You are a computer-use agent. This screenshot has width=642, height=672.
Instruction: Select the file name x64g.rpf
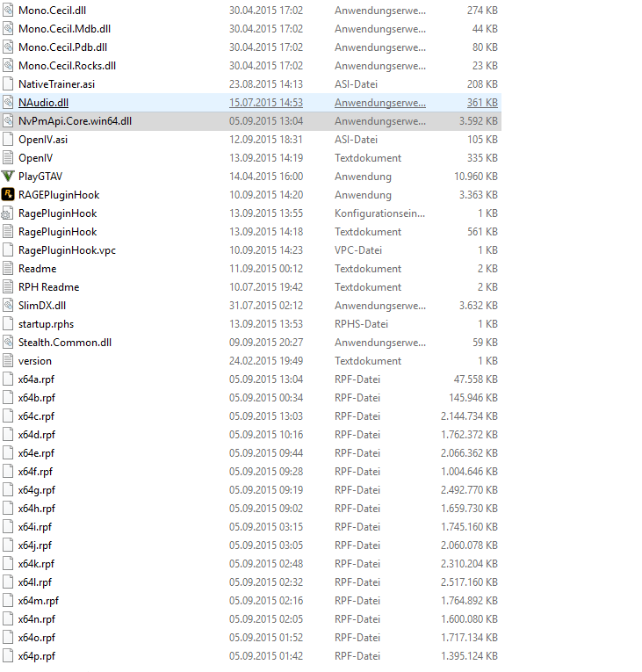coord(37,489)
